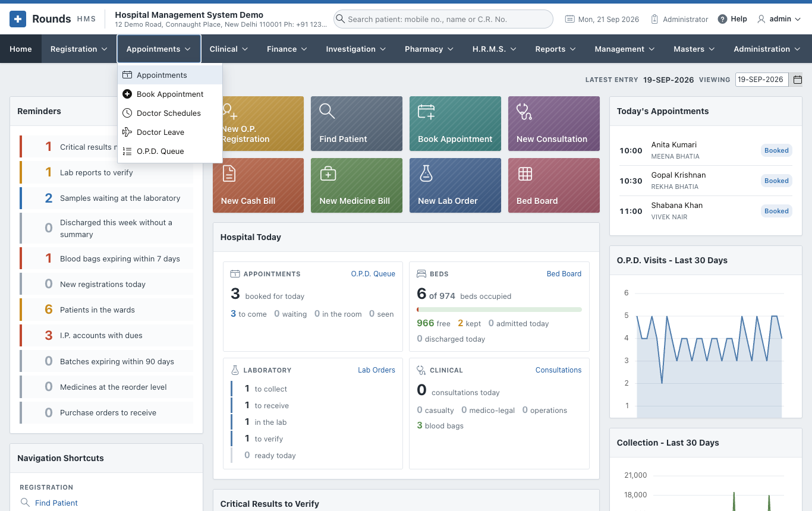Image resolution: width=812 pixels, height=511 pixels.
Task: Click the New Lab Order flask tile
Action: pos(455,185)
